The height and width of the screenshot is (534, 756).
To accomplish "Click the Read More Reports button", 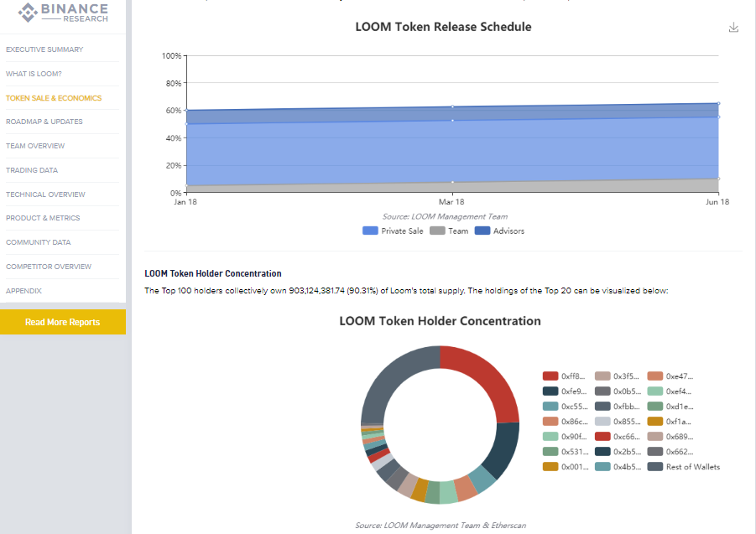I will [62, 322].
